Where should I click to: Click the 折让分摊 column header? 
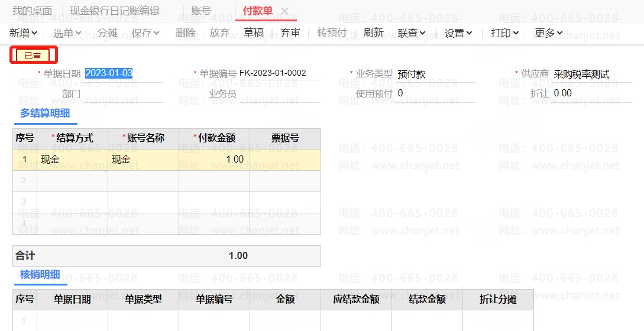point(498,300)
